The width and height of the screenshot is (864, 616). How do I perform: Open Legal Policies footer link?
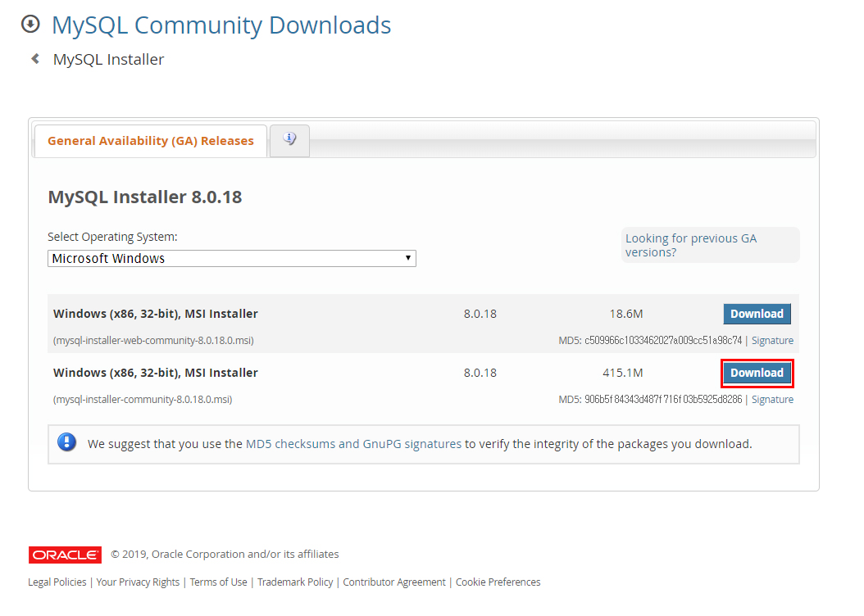(x=57, y=582)
